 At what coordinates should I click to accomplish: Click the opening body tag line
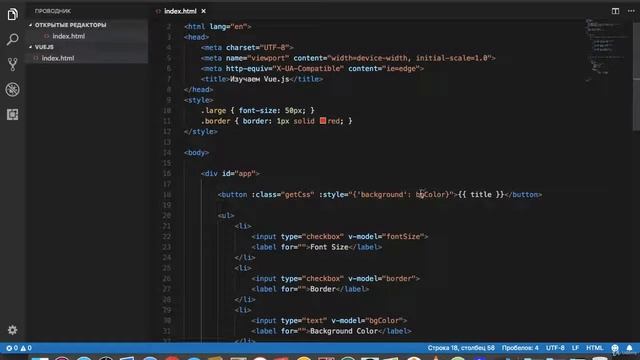pyautogui.click(x=196, y=153)
